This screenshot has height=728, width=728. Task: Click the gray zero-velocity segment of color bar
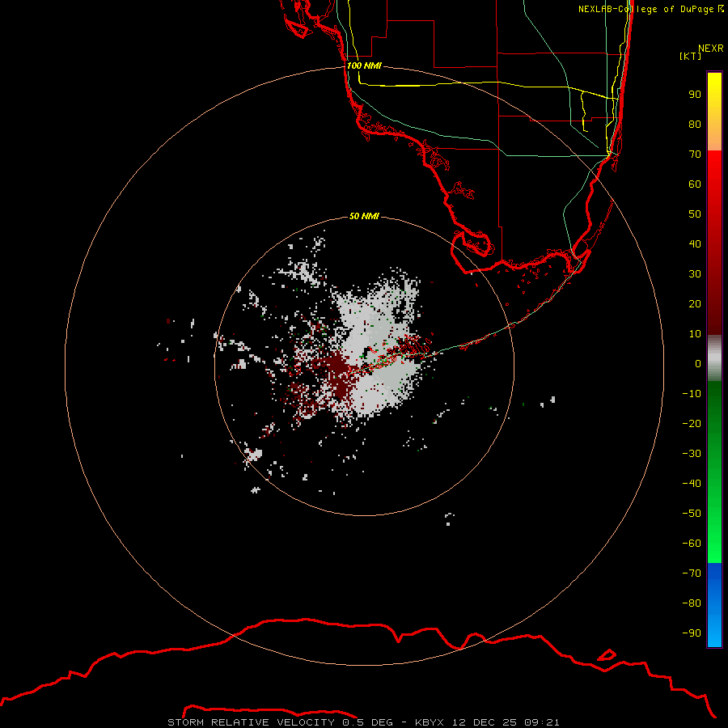(714, 358)
